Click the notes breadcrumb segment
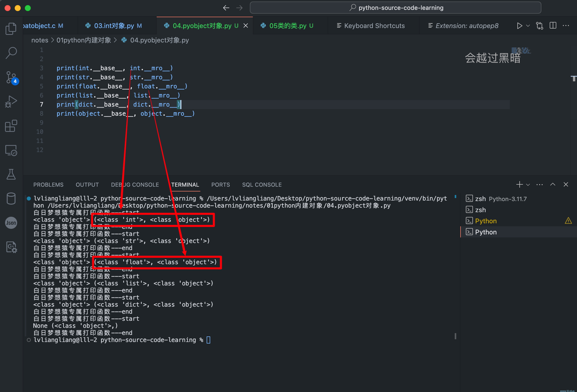This screenshot has width=577, height=392. tap(40, 40)
